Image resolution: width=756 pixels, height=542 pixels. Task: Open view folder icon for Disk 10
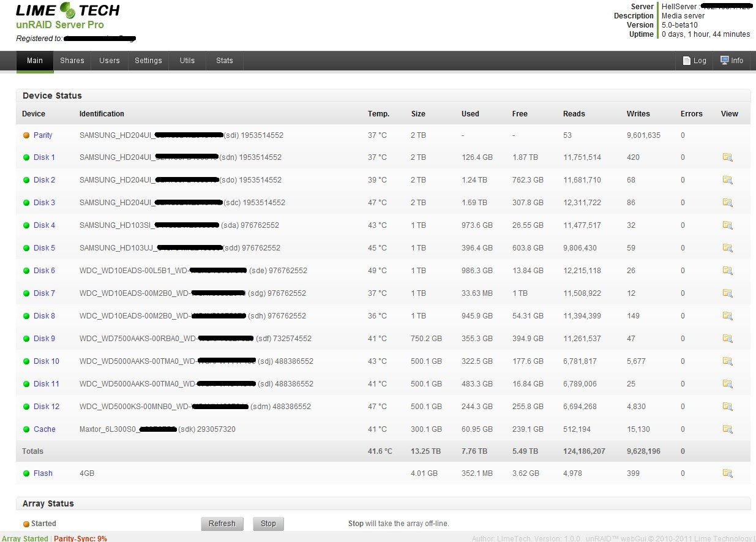click(x=727, y=361)
